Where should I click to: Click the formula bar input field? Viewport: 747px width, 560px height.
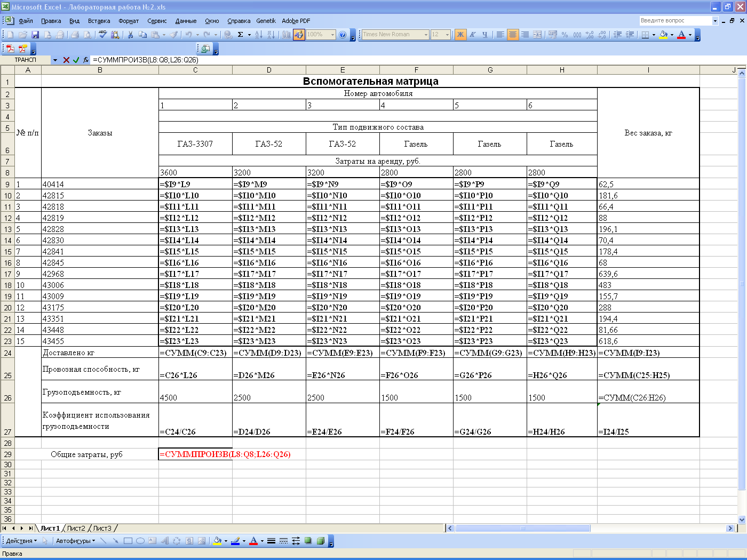(418, 60)
